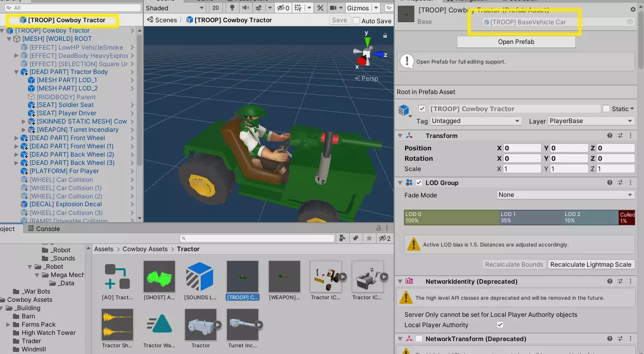Open the Transform component help icon
The image size is (644, 354).
610,135
